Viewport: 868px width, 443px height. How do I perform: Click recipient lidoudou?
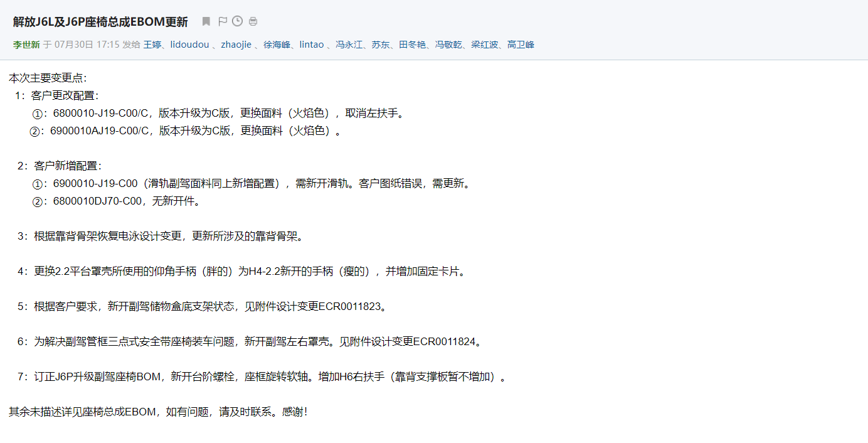click(190, 45)
